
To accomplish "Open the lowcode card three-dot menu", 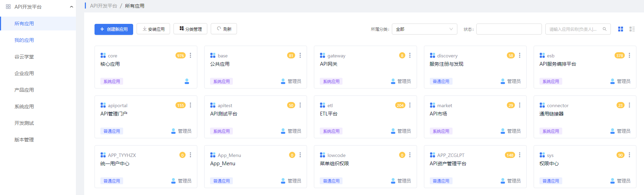I will click(410, 155).
